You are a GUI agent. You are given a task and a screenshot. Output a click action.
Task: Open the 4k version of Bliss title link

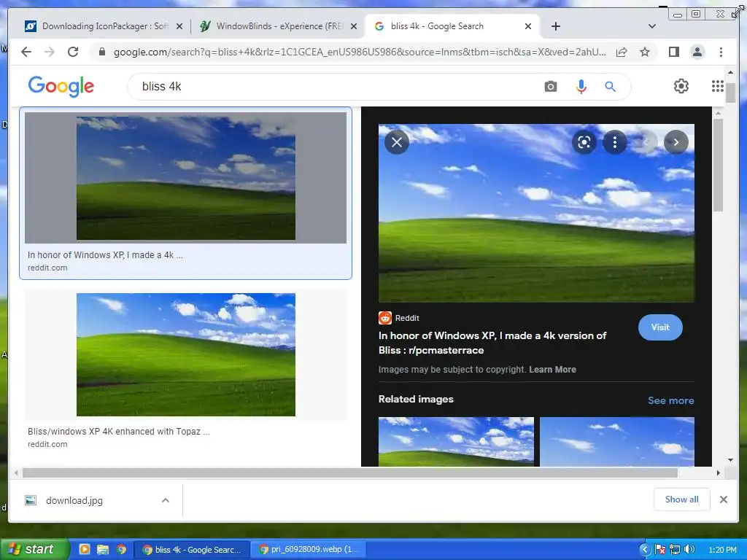click(492, 343)
